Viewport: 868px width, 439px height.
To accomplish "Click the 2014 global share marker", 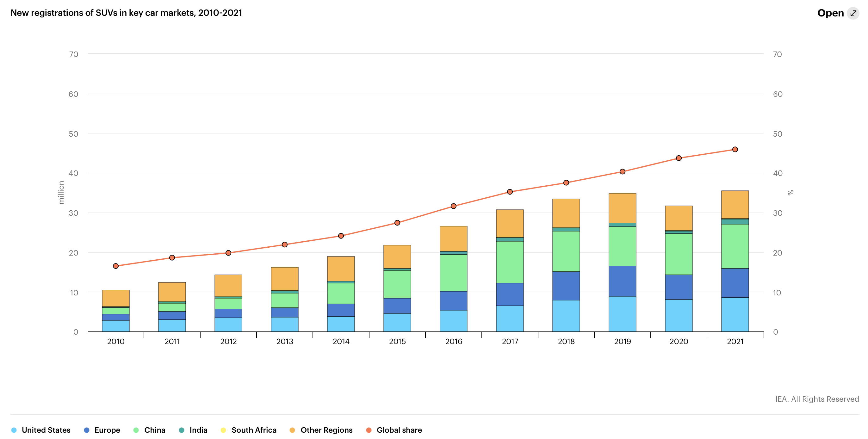I will (341, 236).
